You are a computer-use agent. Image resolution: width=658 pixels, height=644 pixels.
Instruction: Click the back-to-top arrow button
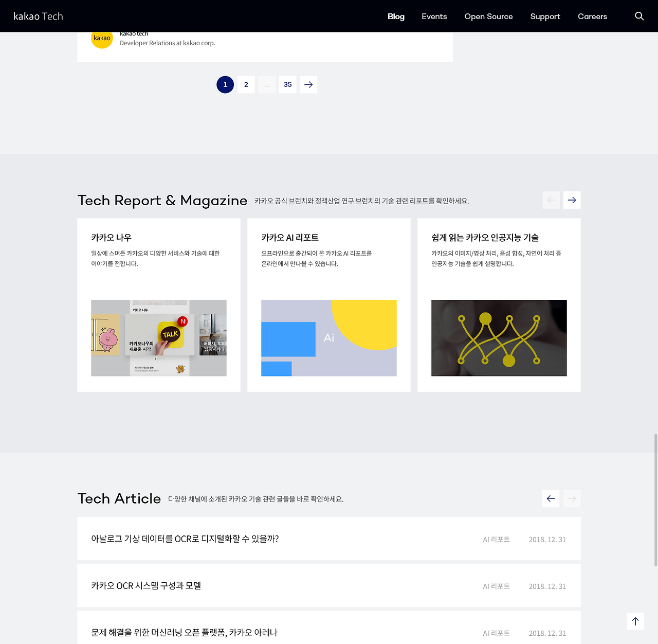(x=635, y=621)
